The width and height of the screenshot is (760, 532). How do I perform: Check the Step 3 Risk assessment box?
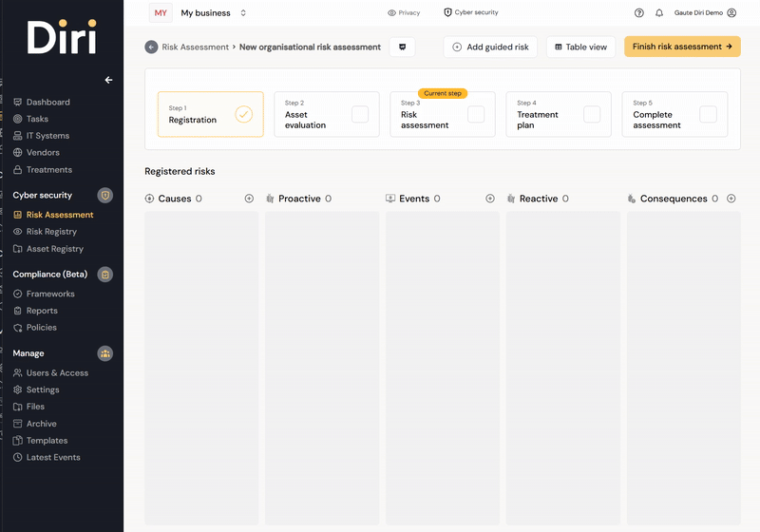click(x=476, y=114)
